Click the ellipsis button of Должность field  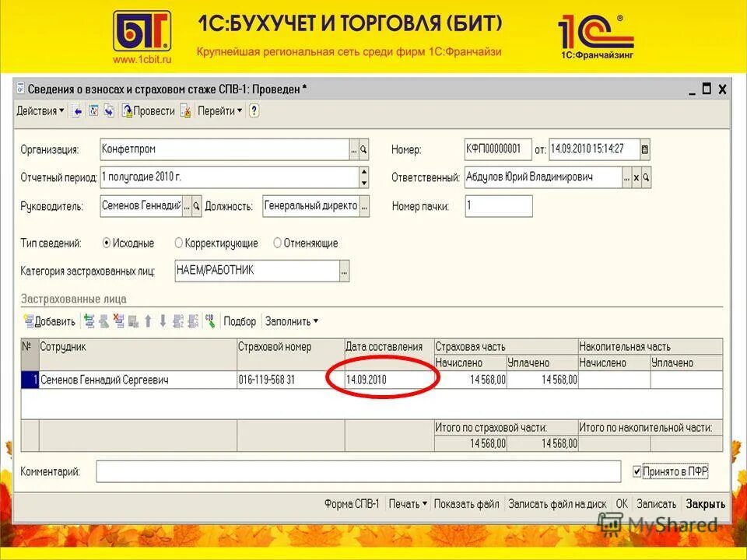(x=364, y=206)
